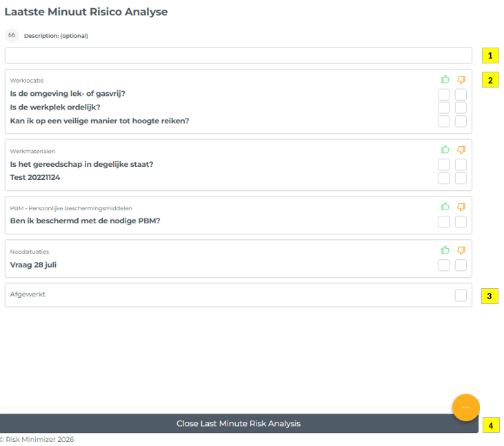The image size is (504, 446).
Task: Tick negative box for 'werkplek ordelijk' question
Action: point(461,108)
